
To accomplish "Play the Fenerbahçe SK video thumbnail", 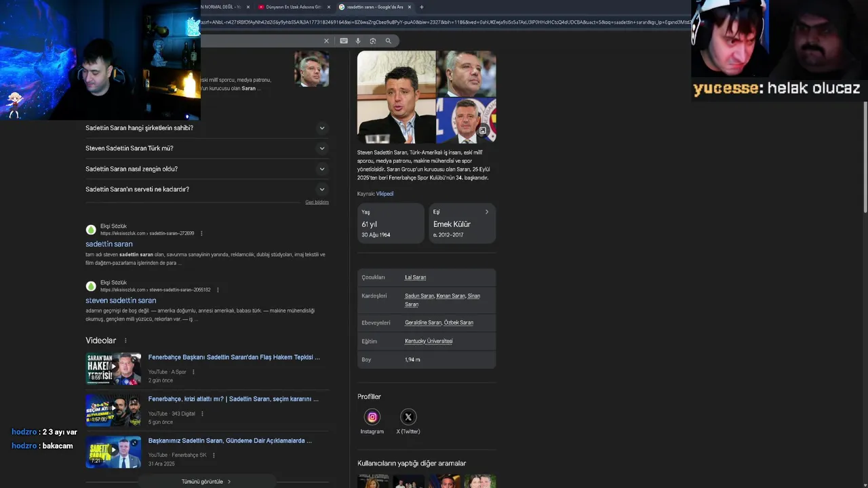I will pos(113,452).
